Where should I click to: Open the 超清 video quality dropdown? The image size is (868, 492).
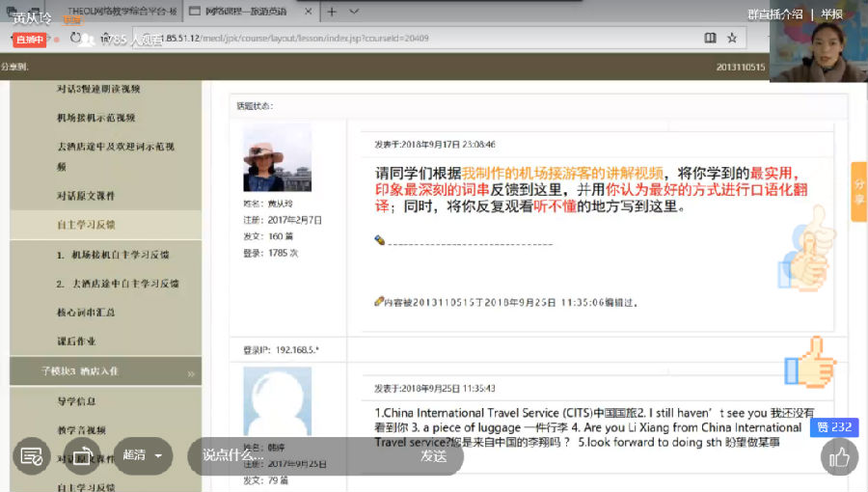[x=142, y=456]
